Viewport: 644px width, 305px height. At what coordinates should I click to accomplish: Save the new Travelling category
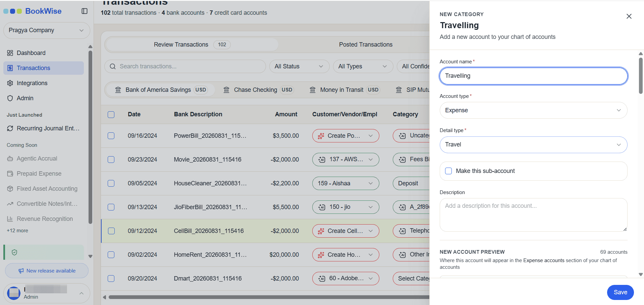point(620,292)
